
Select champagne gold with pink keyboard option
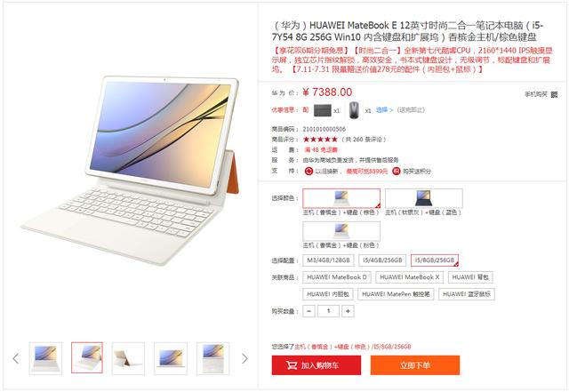[x=341, y=231]
